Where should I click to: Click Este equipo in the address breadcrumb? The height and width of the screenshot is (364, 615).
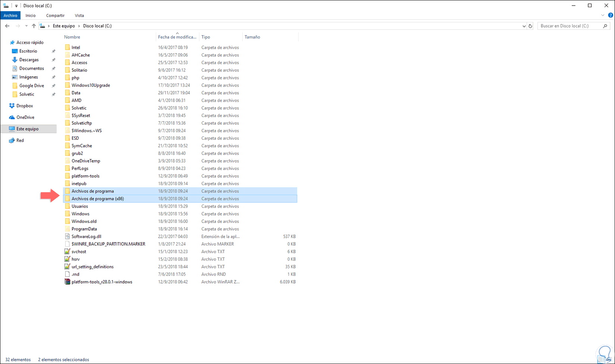coord(64,26)
